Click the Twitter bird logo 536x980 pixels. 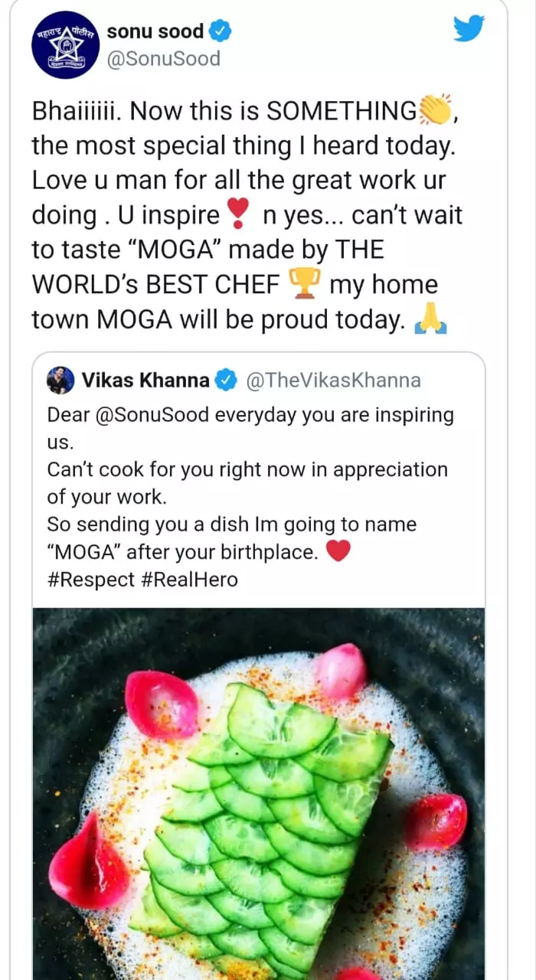[469, 30]
